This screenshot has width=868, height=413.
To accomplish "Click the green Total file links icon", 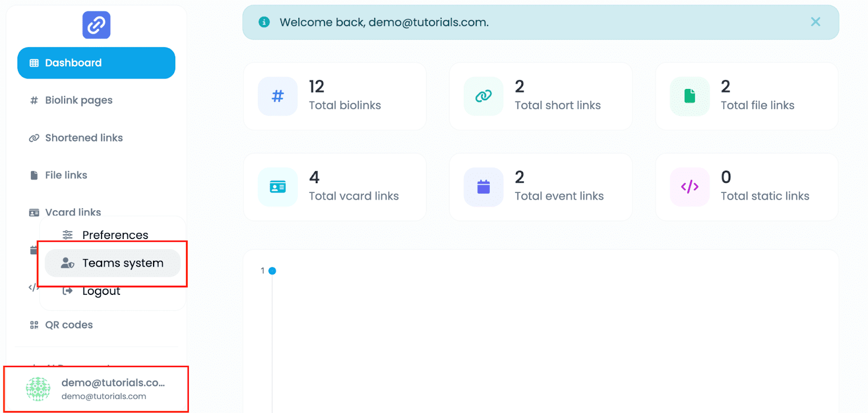I will pyautogui.click(x=689, y=96).
